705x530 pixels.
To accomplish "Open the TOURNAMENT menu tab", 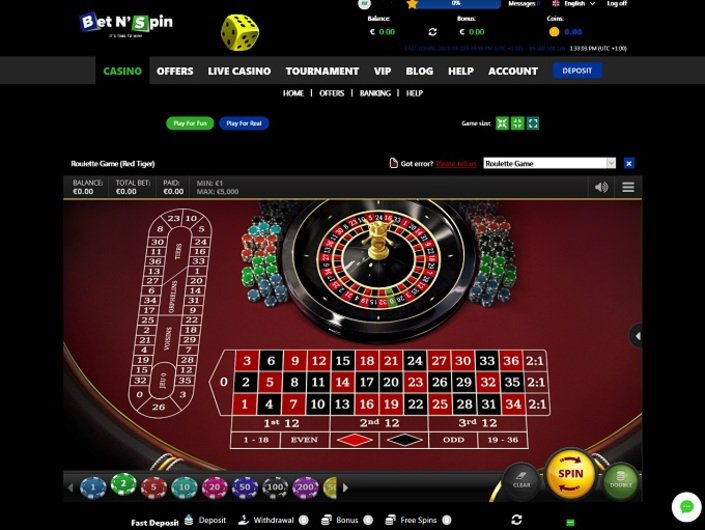I will click(x=322, y=71).
